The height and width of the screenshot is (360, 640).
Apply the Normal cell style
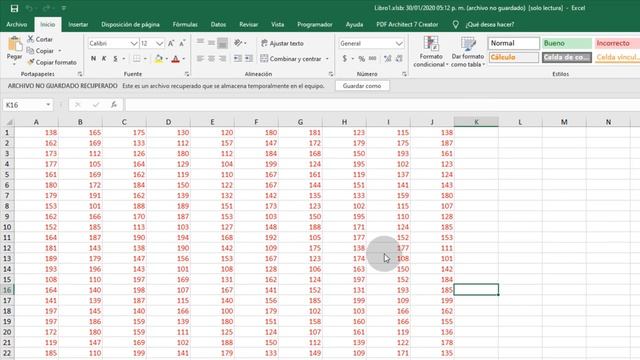513,43
